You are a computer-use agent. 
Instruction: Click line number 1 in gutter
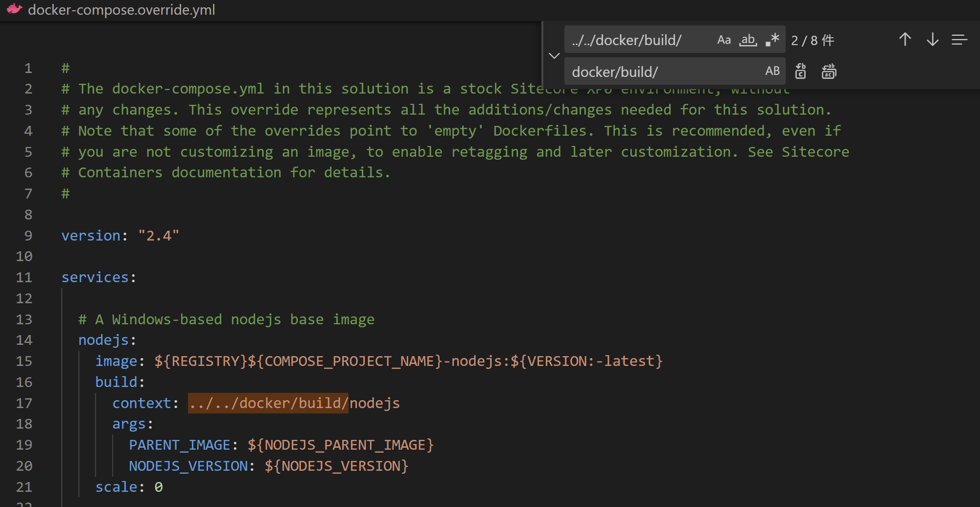tap(28, 68)
